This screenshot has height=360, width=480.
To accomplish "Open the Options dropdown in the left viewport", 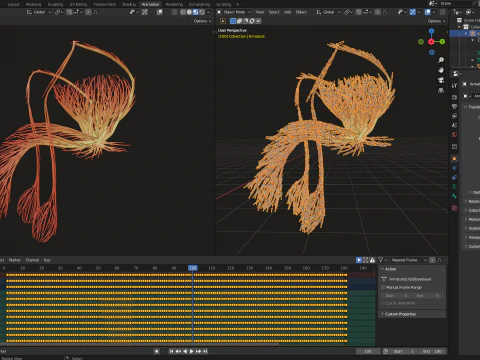I will tap(202, 21).
